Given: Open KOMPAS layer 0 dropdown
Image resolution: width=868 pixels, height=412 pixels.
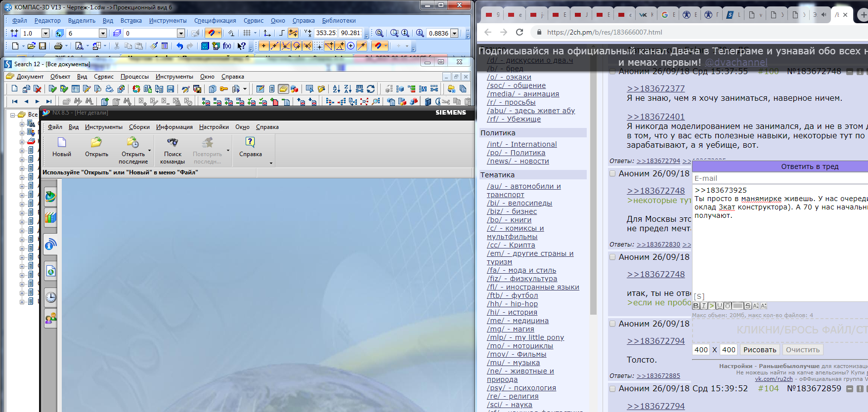Looking at the screenshot, I should point(181,33).
